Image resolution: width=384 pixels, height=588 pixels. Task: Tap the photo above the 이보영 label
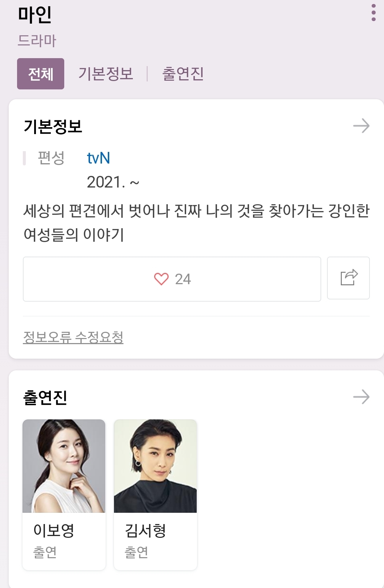pyautogui.click(x=64, y=466)
